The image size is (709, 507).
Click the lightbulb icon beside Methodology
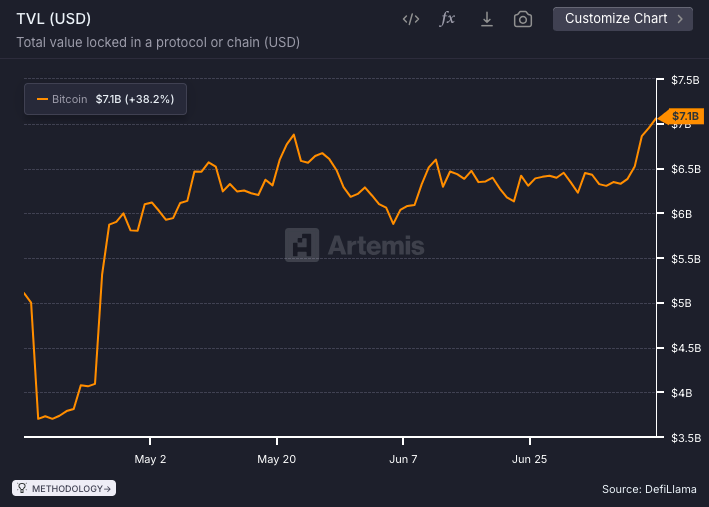coord(22,488)
